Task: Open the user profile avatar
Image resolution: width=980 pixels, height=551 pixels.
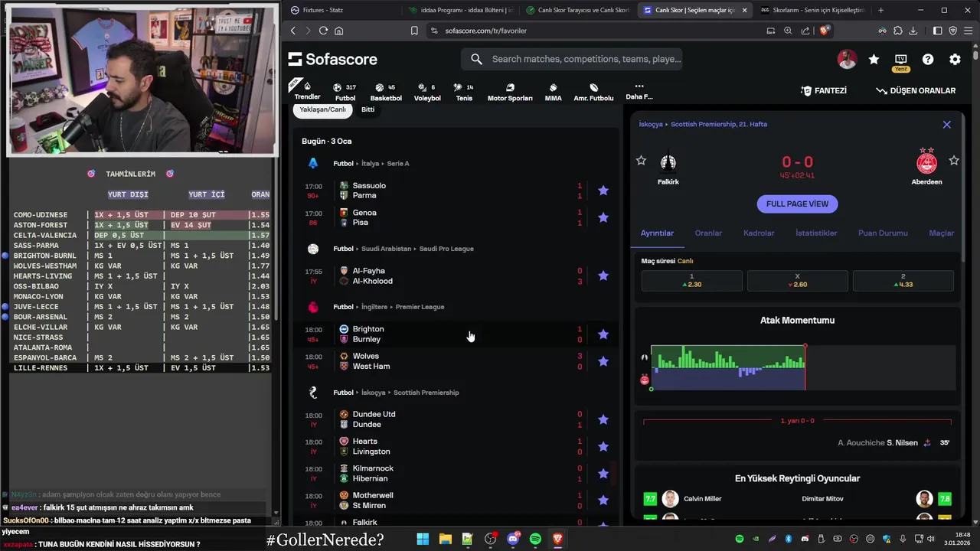Action: (x=847, y=60)
